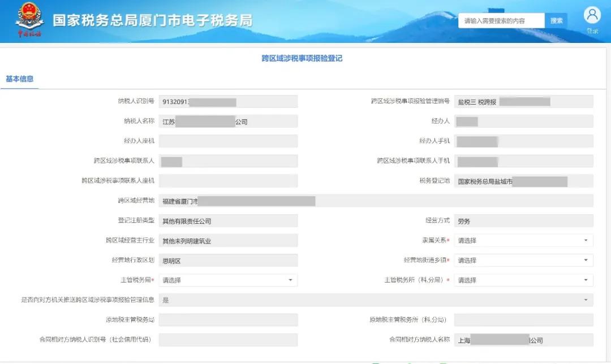Click the 经办人座机 input field
The image size is (611, 364).
pos(228,141)
